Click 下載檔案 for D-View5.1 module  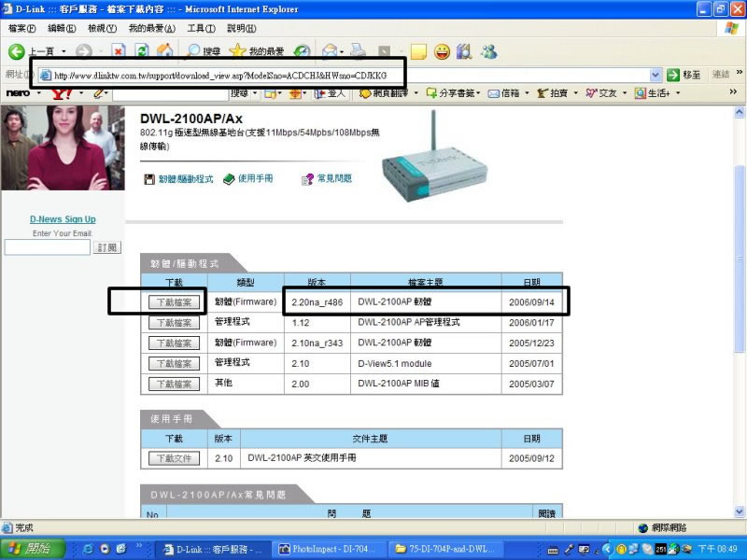174,363
